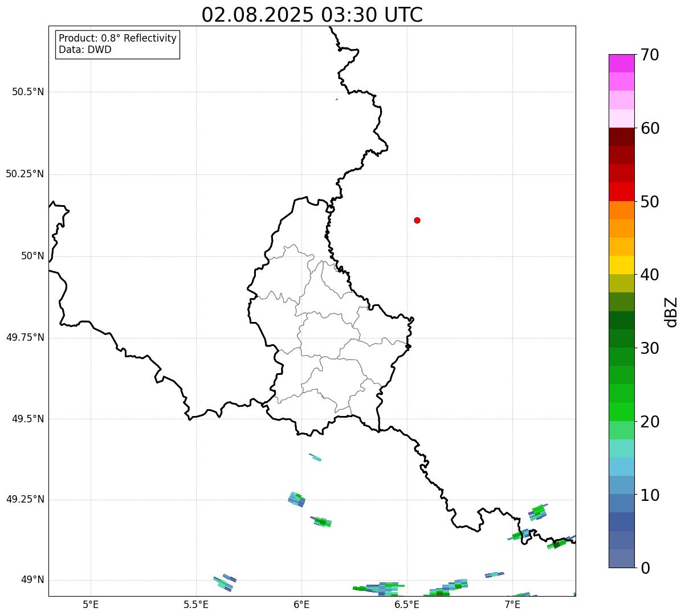Click the colorbar tick value 20
This screenshot has width=685, height=616.
point(650,422)
